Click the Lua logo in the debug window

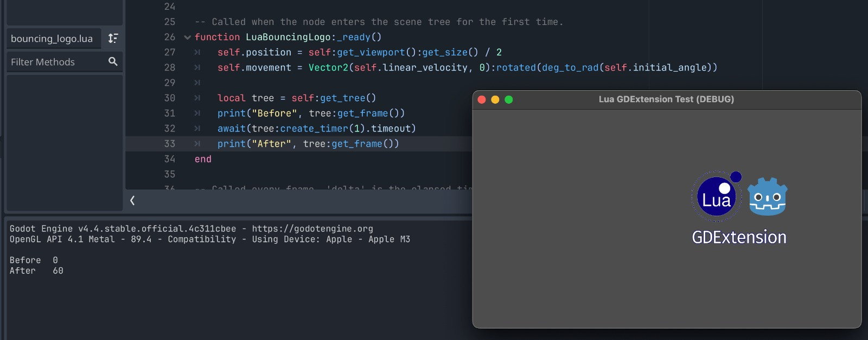tap(717, 197)
